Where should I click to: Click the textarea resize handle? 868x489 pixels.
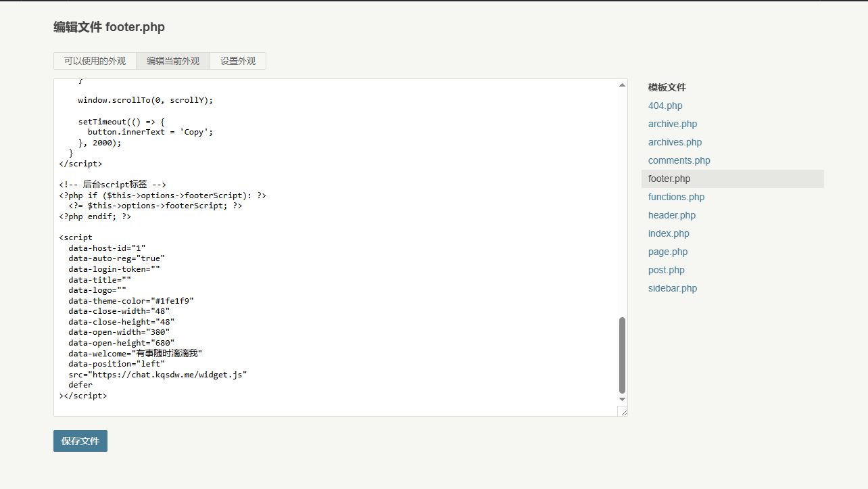(623, 412)
